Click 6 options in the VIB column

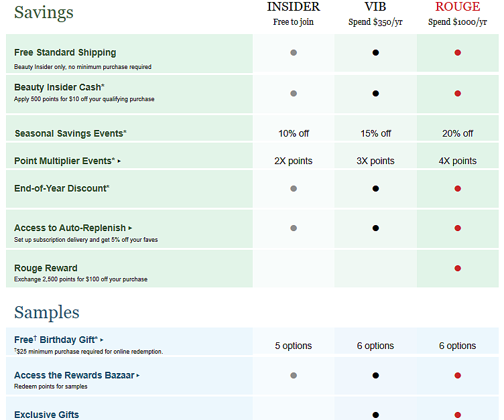[x=375, y=346]
